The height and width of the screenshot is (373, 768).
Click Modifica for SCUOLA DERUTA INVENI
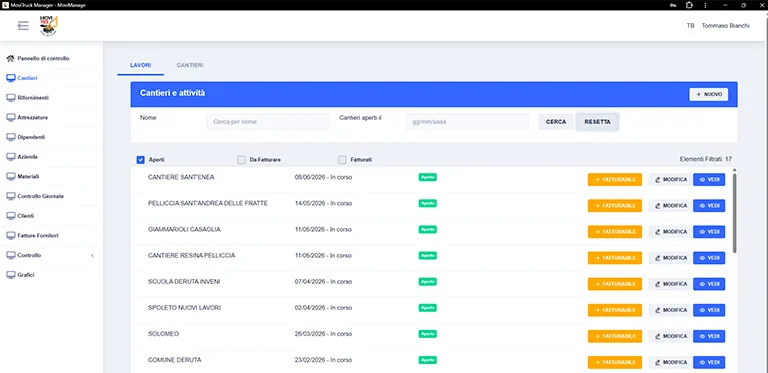coord(671,284)
